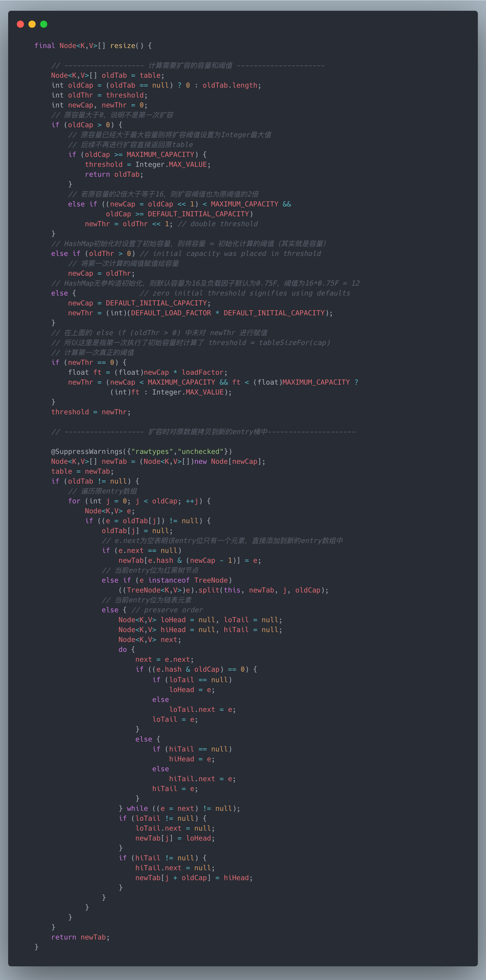Screen dimensions: 486x980
Task: Click the 'hiTail.next = null;' line
Action: click(175, 867)
